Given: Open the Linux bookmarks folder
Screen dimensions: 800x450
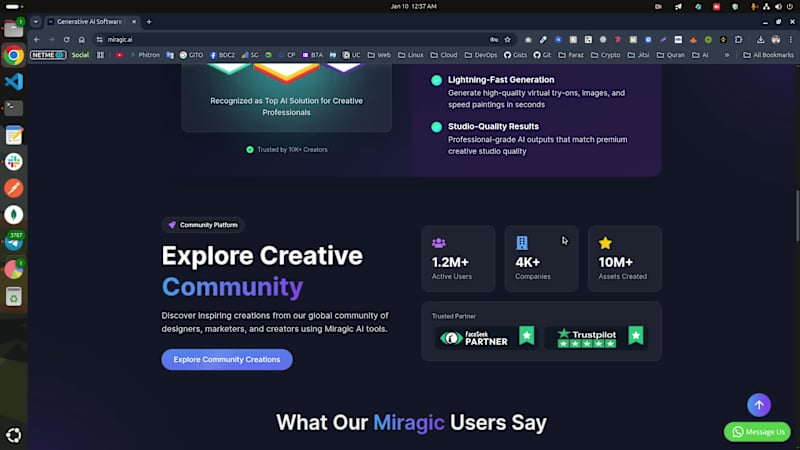Looking at the screenshot, I should [x=411, y=55].
